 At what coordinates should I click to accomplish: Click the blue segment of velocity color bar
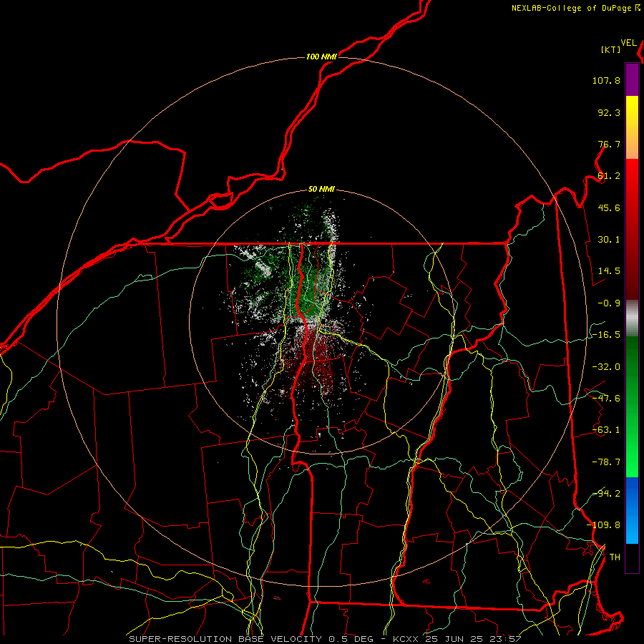click(x=632, y=510)
